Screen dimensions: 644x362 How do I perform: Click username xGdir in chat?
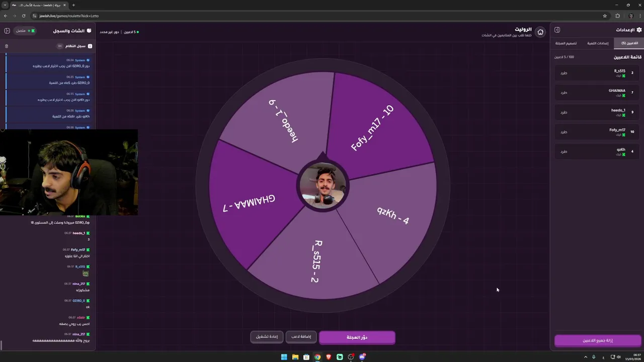81,318
